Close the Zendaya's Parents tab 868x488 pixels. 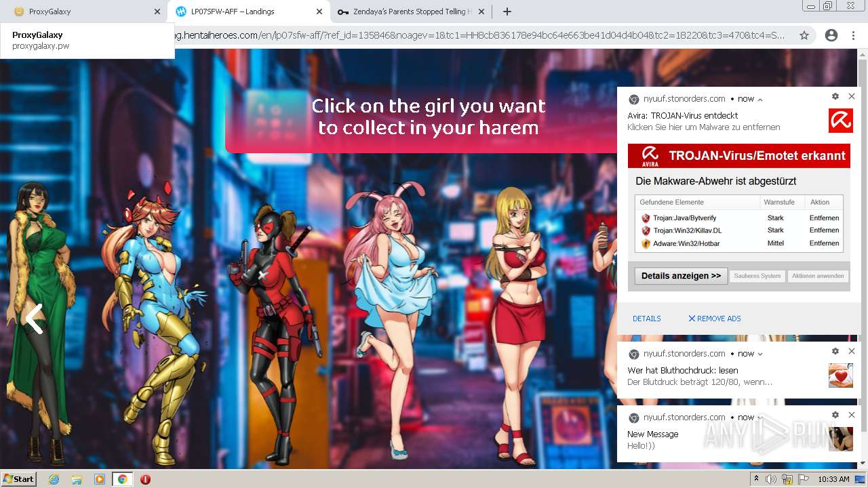click(x=481, y=12)
